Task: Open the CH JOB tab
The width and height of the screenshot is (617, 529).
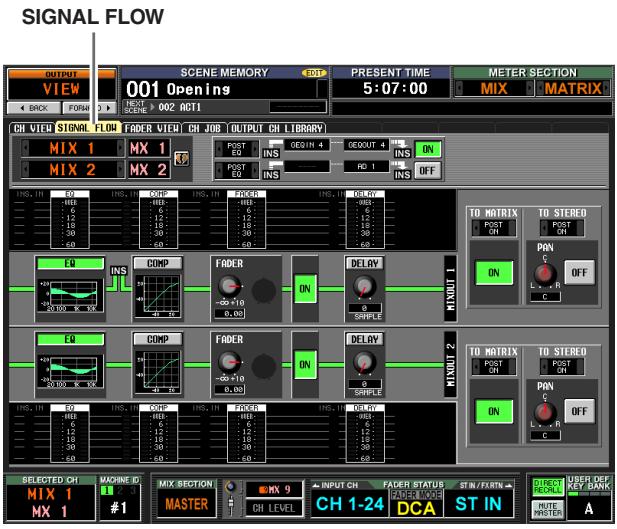Action: click(205, 128)
